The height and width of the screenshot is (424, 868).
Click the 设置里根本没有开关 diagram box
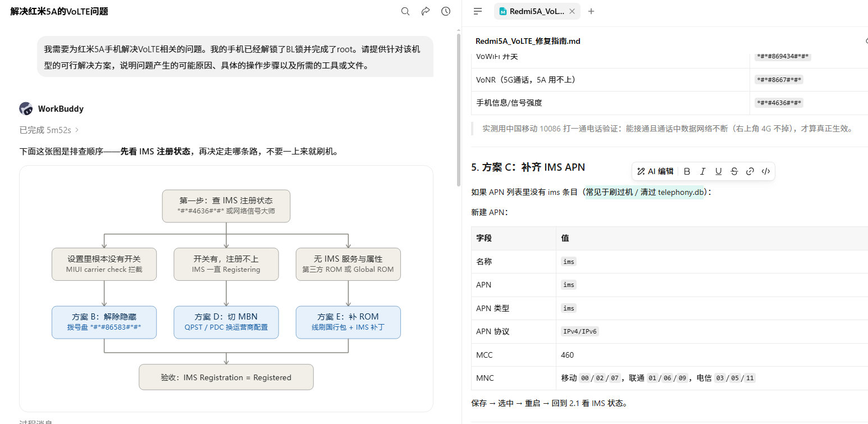coord(104,264)
